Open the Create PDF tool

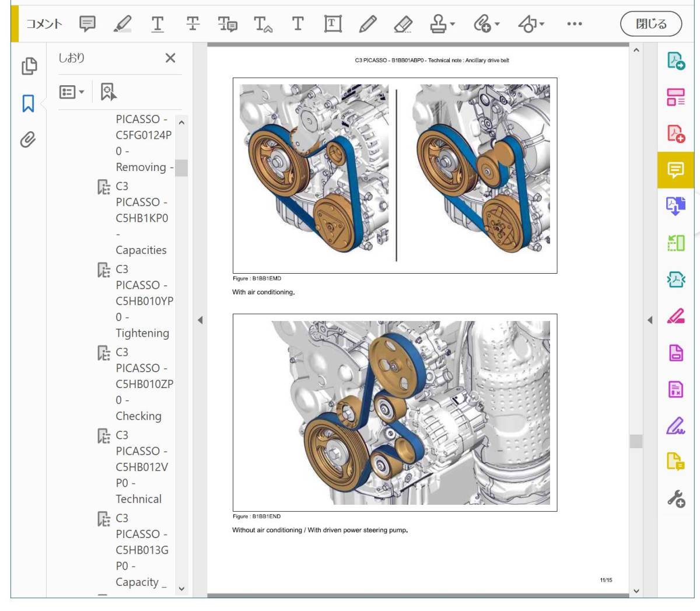(x=675, y=133)
